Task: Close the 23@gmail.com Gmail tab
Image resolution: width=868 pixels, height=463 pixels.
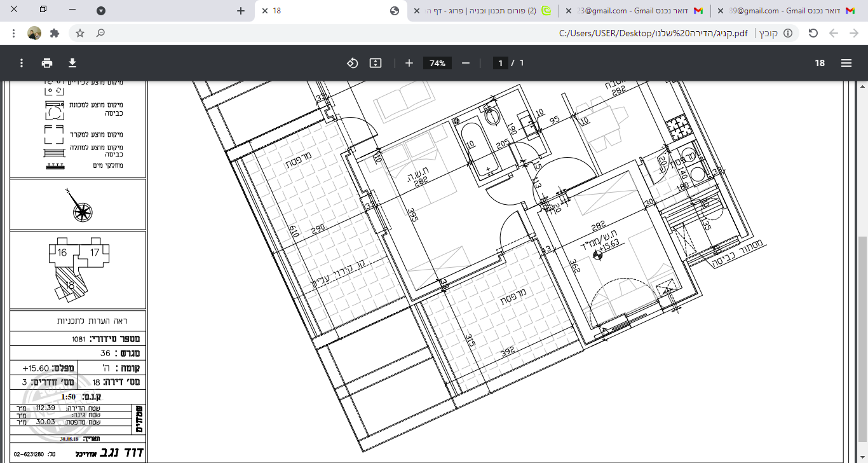Action: click(569, 11)
